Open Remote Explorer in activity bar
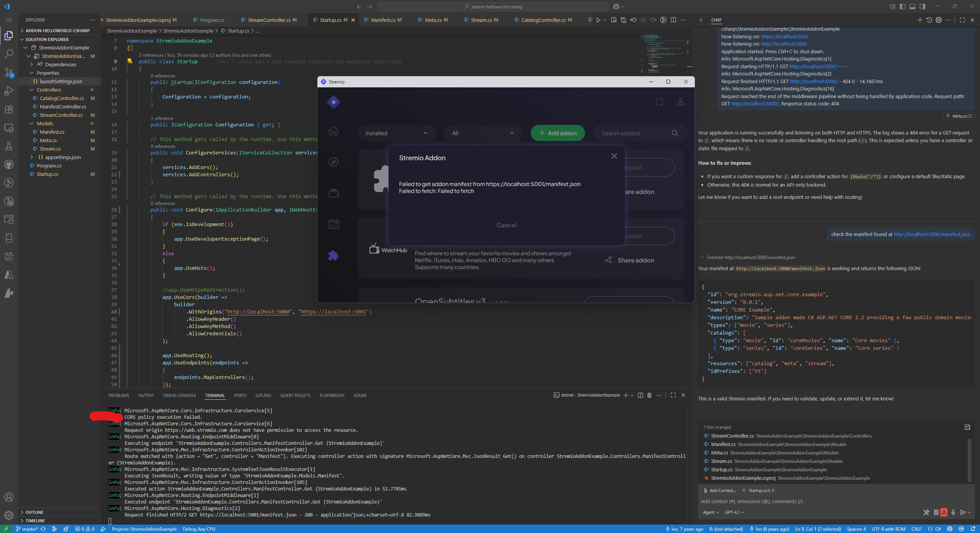The image size is (980, 533). pyautogui.click(x=9, y=128)
